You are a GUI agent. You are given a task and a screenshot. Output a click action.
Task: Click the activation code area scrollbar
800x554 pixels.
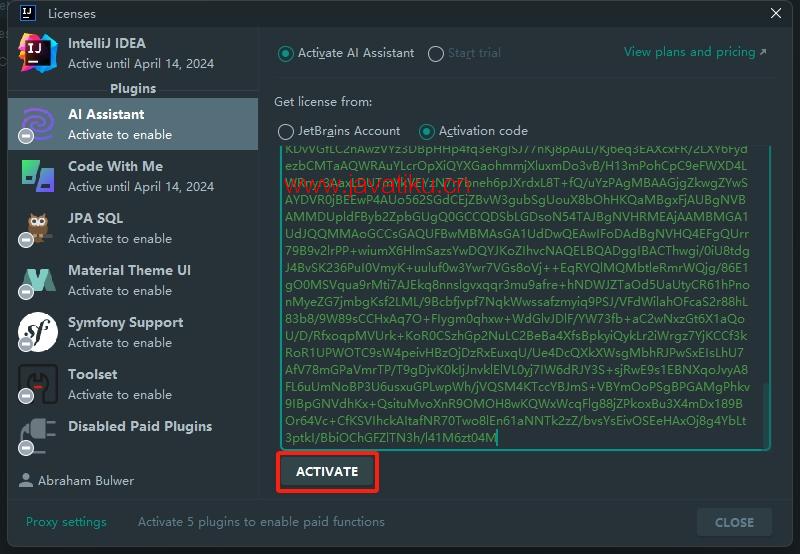pyautogui.click(x=766, y=414)
